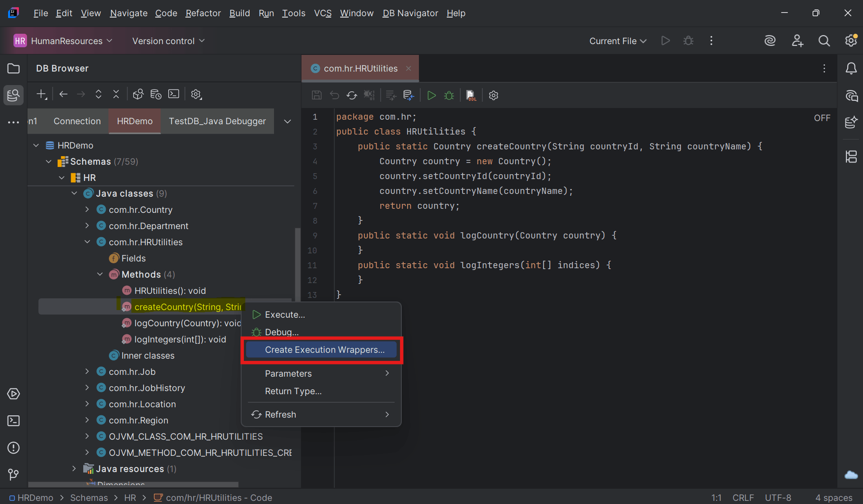
Task: Select the TestDB_Java Debugger connection tab
Action: [217, 121]
